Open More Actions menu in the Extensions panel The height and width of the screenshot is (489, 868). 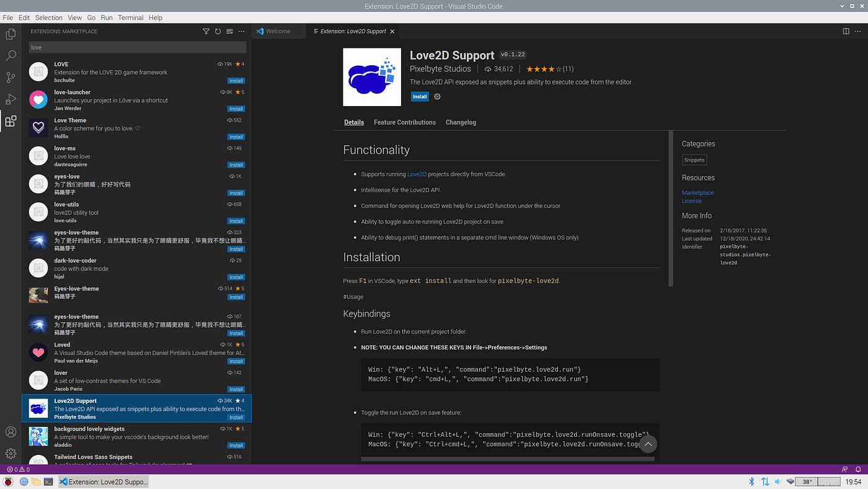coord(241,31)
